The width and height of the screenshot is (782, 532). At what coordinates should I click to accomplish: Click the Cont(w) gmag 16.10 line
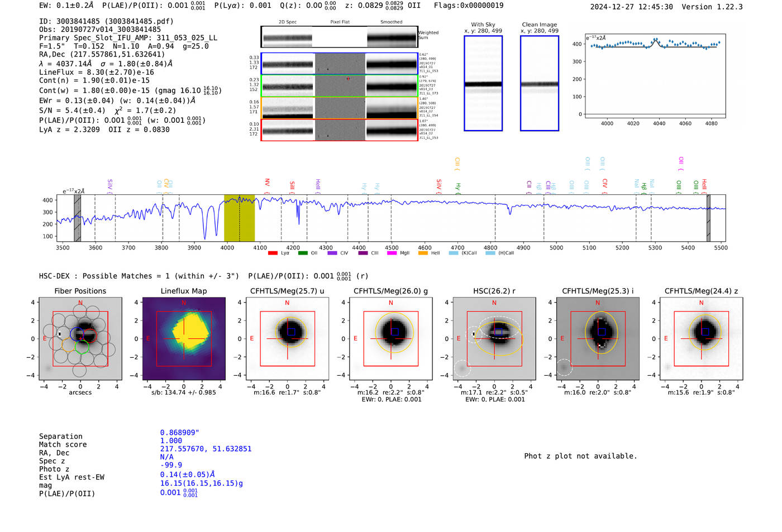click(x=130, y=90)
